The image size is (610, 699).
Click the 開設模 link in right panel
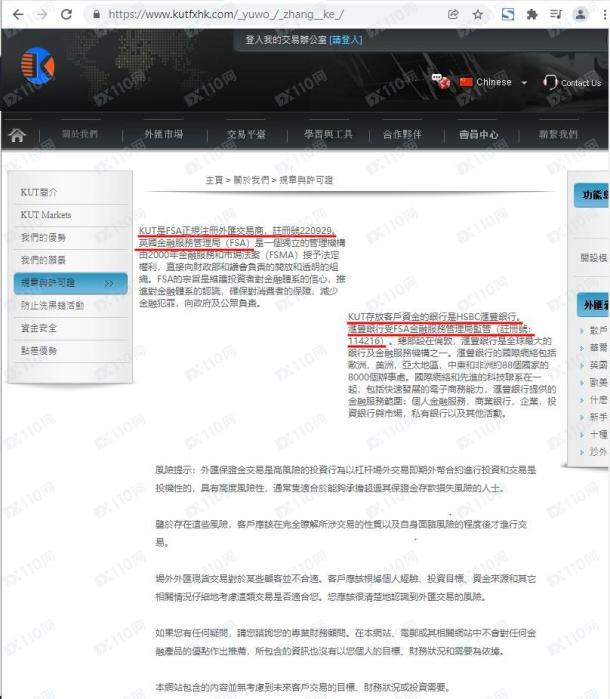pos(594,258)
